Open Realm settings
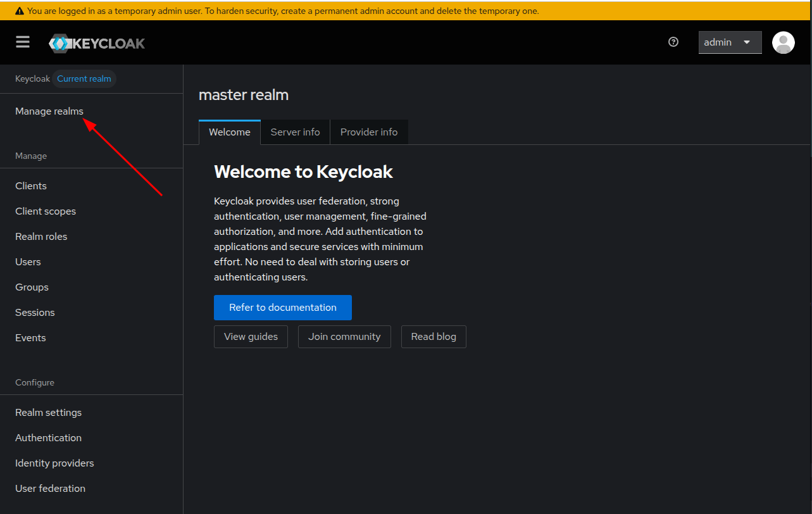 tap(49, 413)
